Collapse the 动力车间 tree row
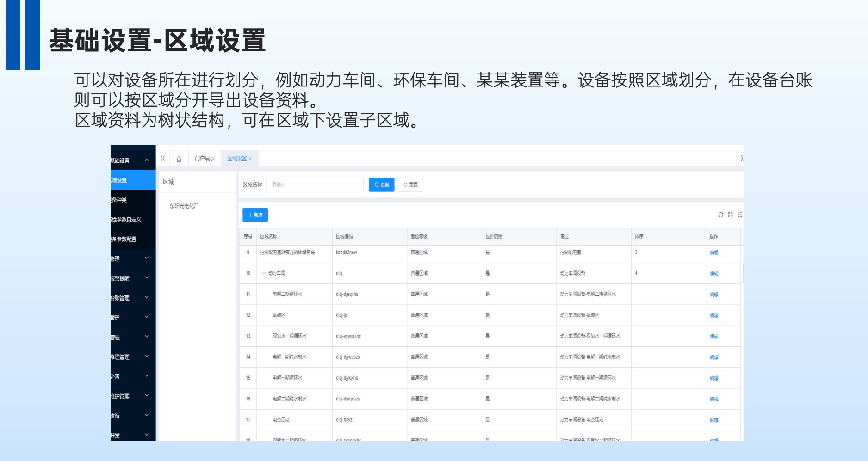This screenshot has width=868, height=461. tap(264, 273)
